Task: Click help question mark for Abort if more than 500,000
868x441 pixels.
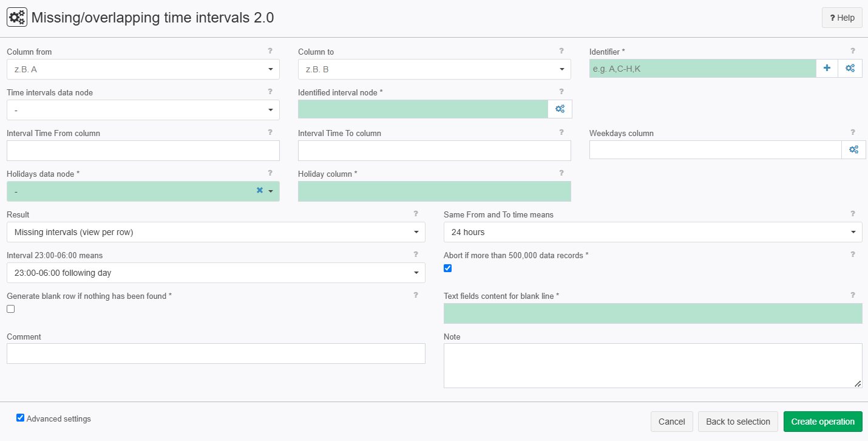Action: coord(853,255)
